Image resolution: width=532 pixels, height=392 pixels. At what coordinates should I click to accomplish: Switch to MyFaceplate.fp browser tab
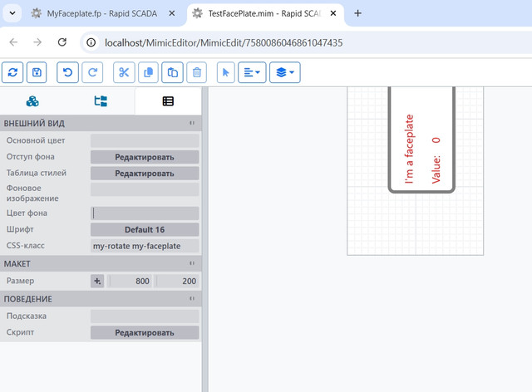point(101,13)
